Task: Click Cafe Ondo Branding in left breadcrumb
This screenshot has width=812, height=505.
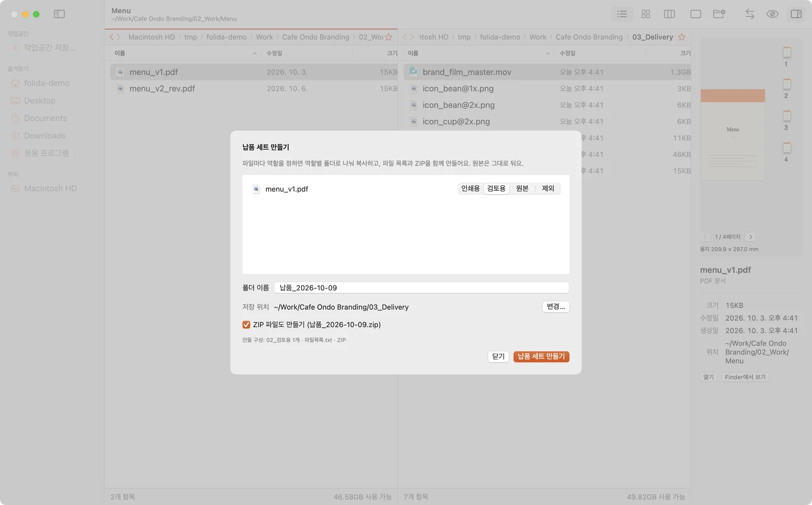Action: (x=316, y=37)
